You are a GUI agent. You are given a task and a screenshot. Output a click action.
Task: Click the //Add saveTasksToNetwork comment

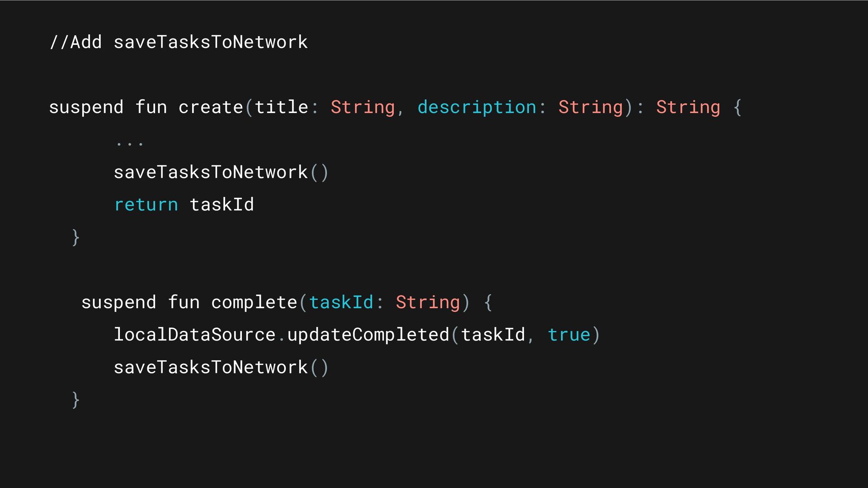tap(179, 42)
